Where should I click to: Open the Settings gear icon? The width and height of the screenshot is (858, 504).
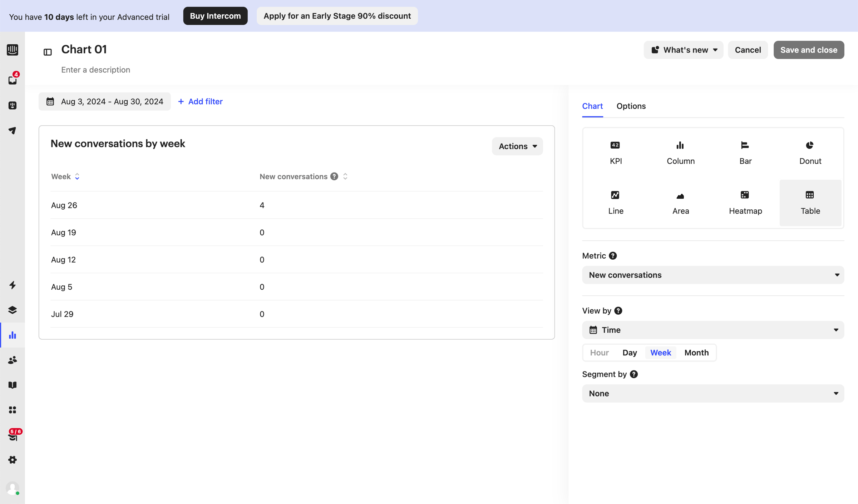point(13,460)
